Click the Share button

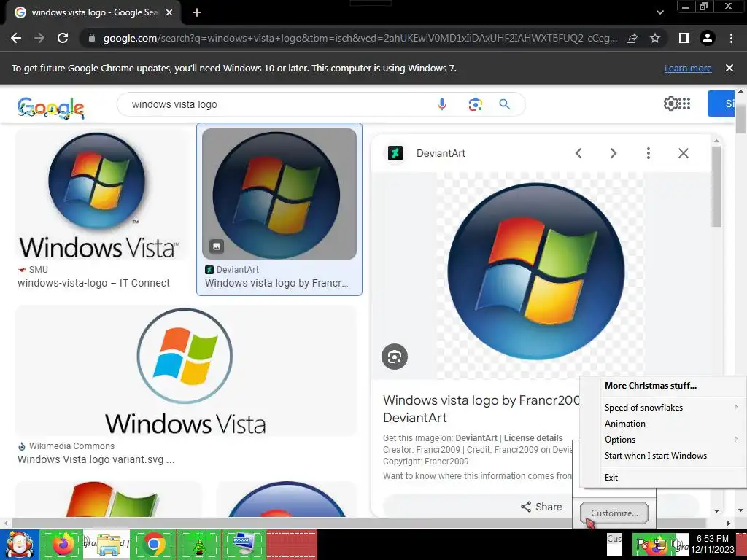click(541, 507)
